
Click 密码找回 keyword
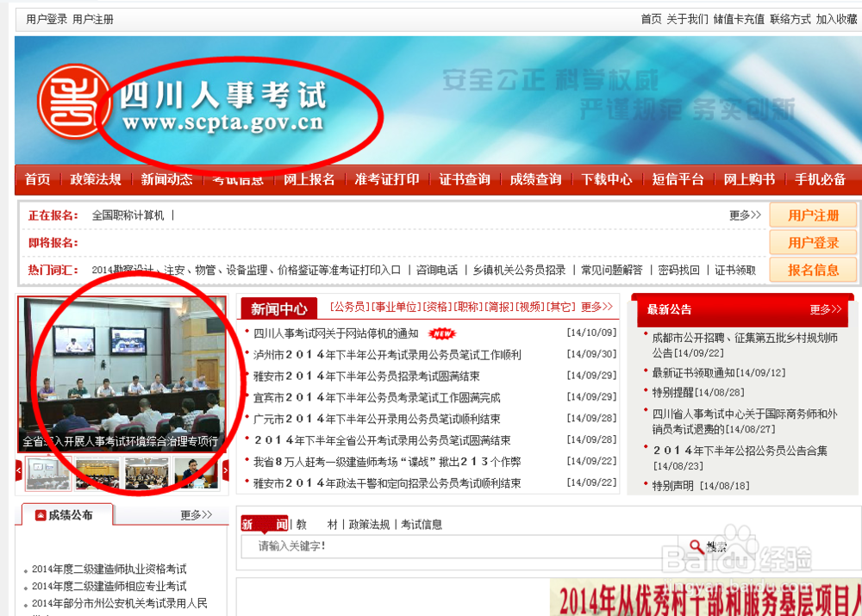(x=679, y=270)
